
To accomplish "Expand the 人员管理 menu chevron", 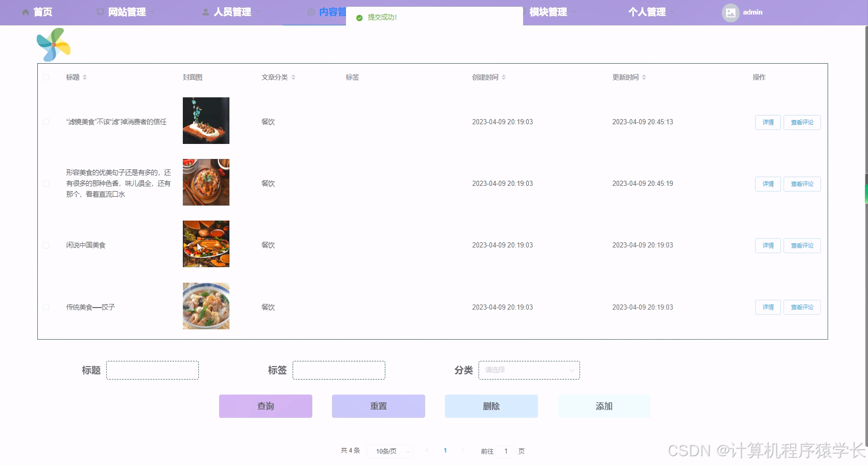I will [x=258, y=12].
